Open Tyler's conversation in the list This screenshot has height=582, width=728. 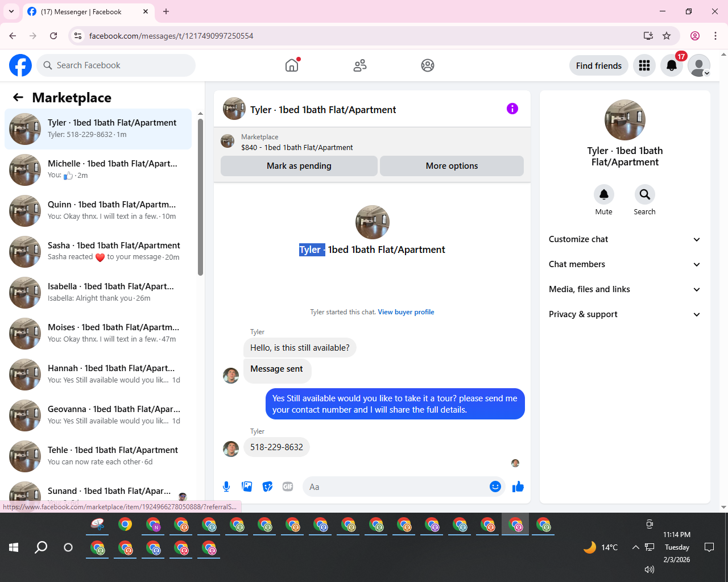98,129
